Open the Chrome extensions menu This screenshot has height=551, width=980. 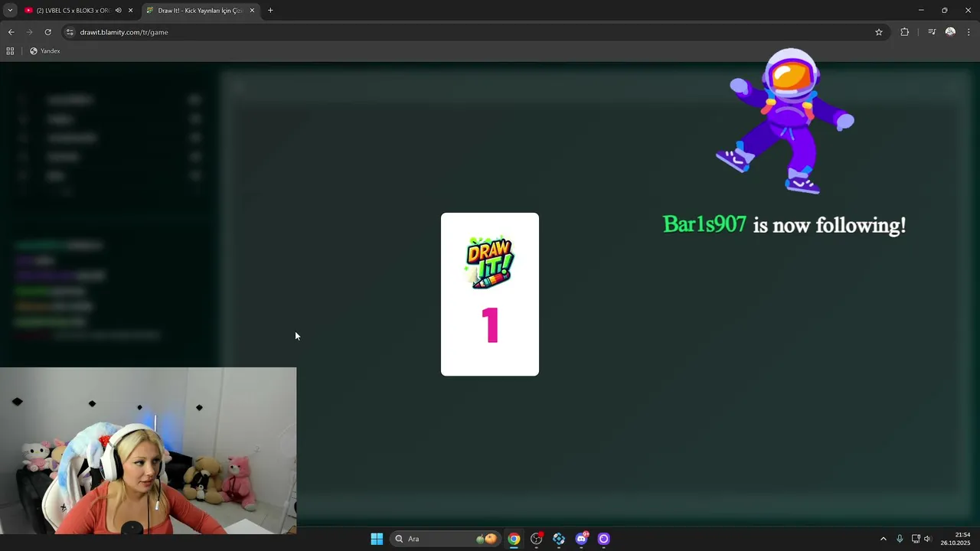905,32
